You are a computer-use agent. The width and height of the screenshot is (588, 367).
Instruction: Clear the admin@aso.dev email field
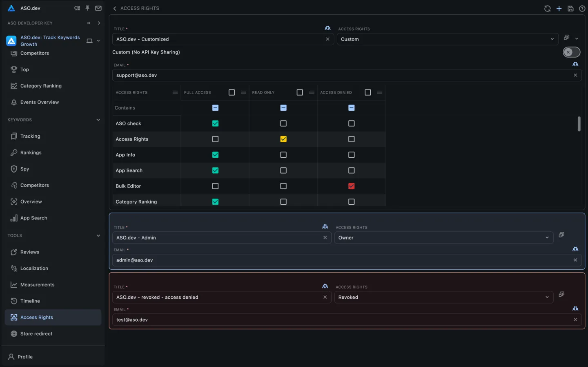click(575, 260)
